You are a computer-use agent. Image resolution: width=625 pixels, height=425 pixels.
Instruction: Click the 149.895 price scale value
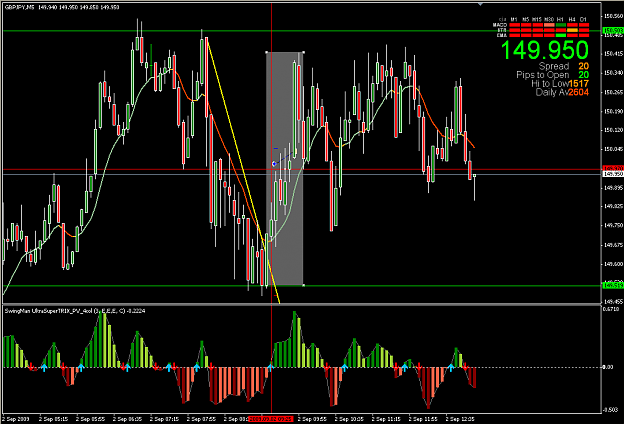coord(614,187)
